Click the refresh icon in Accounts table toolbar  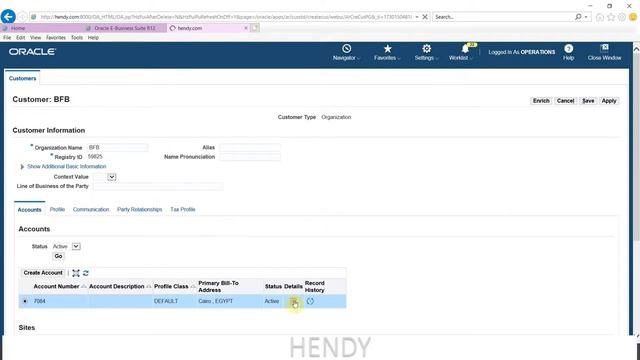[86, 273]
